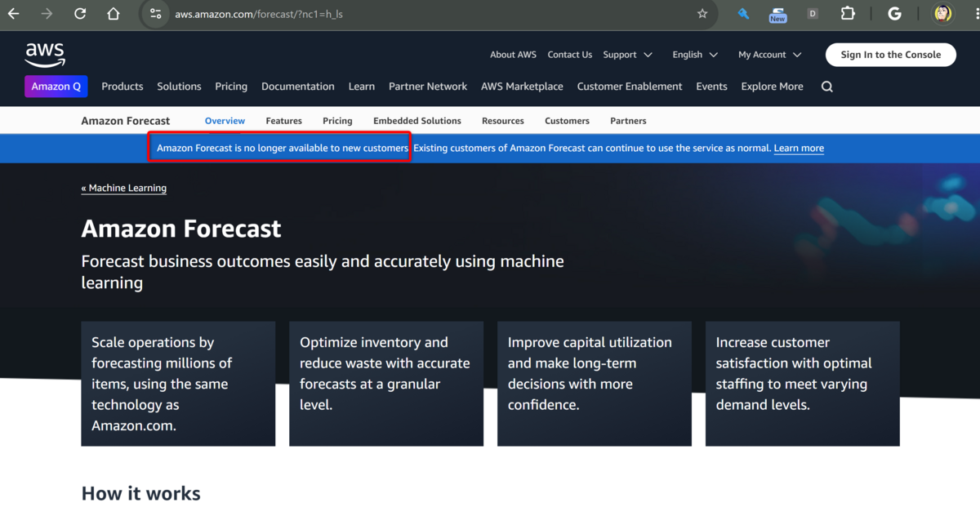
Task: Click Learn more in the blue banner
Action: click(x=799, y=149)
